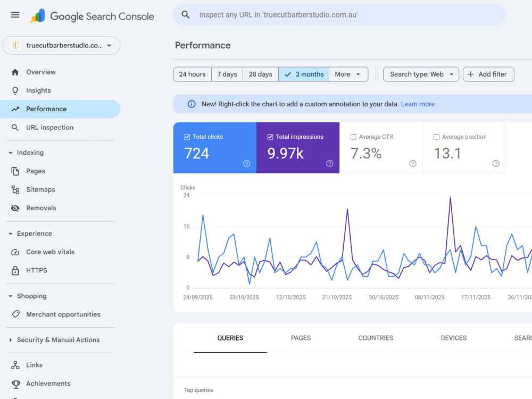Click the Insights lightbulb icon
Viewport: 532px width, 399px height.
pos(15,90)
